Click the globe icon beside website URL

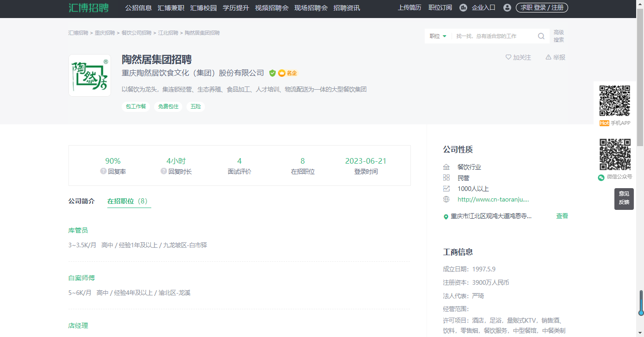446,199
